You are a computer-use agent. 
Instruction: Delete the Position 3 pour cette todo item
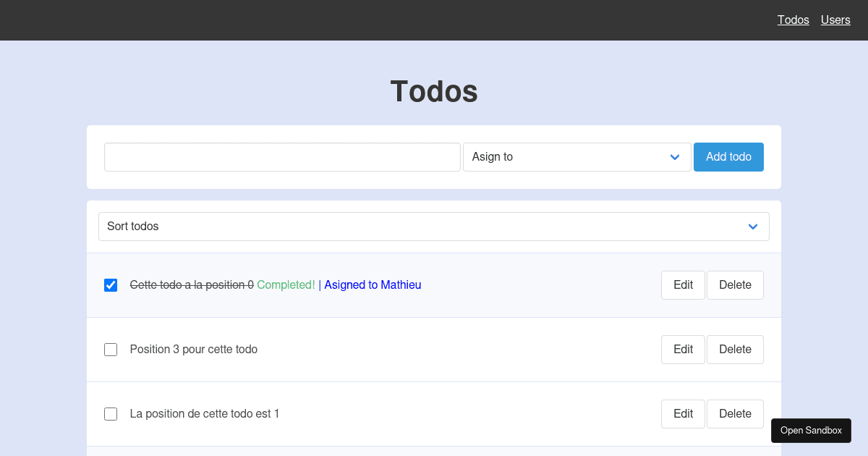point(735,350)
